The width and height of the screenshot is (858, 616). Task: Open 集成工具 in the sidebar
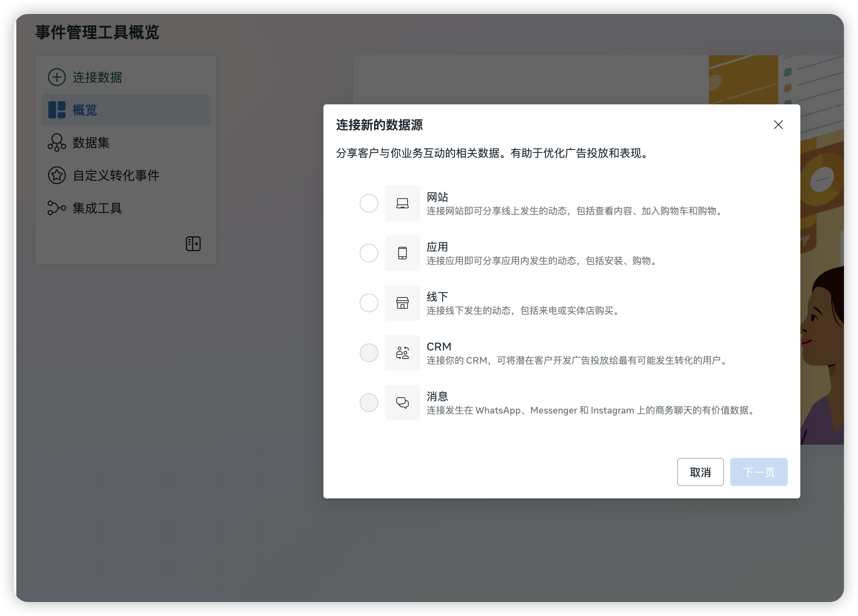pyautogui.click(x=125, y=208)
